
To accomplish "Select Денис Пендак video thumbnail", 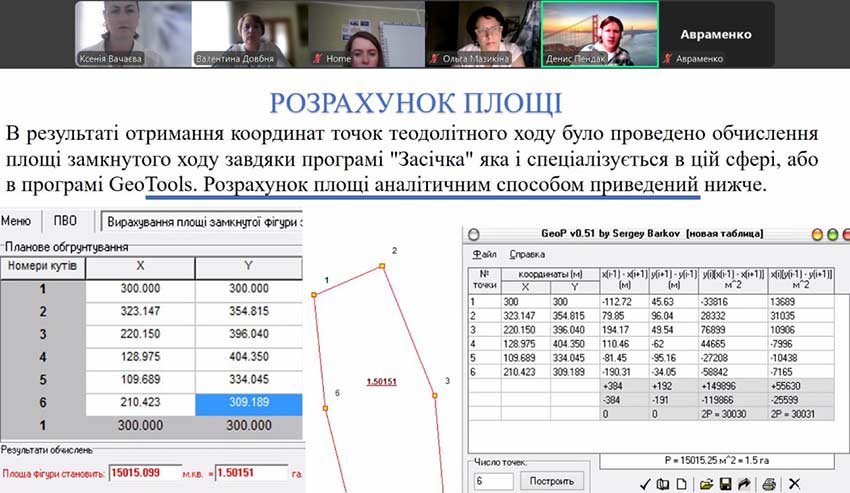I will (x=599, y=34).
